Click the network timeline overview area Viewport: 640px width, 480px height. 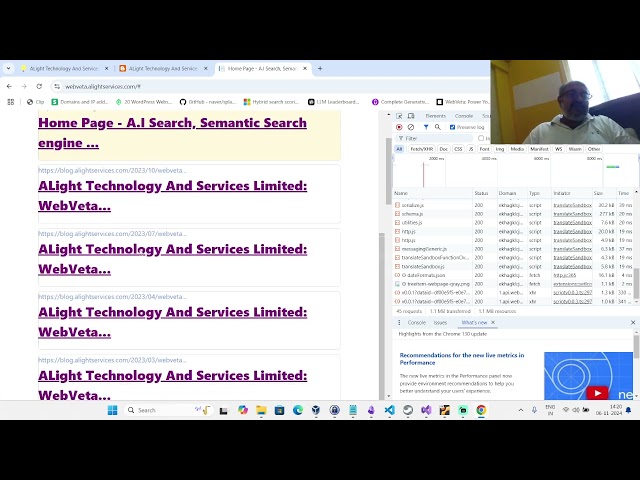point(514,171)
